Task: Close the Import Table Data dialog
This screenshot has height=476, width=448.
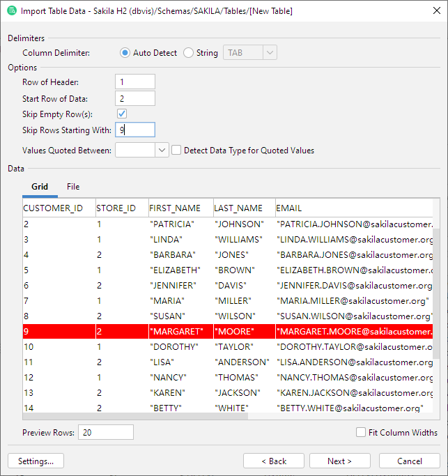Action: pos(431,11)
